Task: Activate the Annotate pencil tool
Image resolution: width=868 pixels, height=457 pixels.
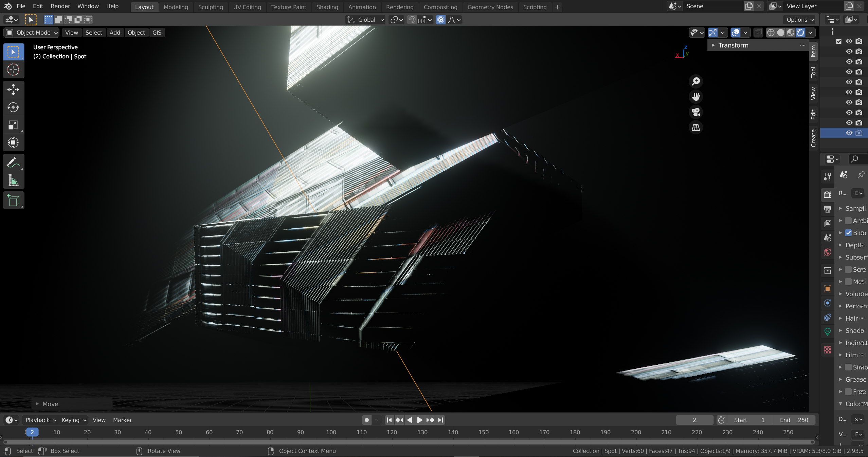Action: click(x=13, y=163)
